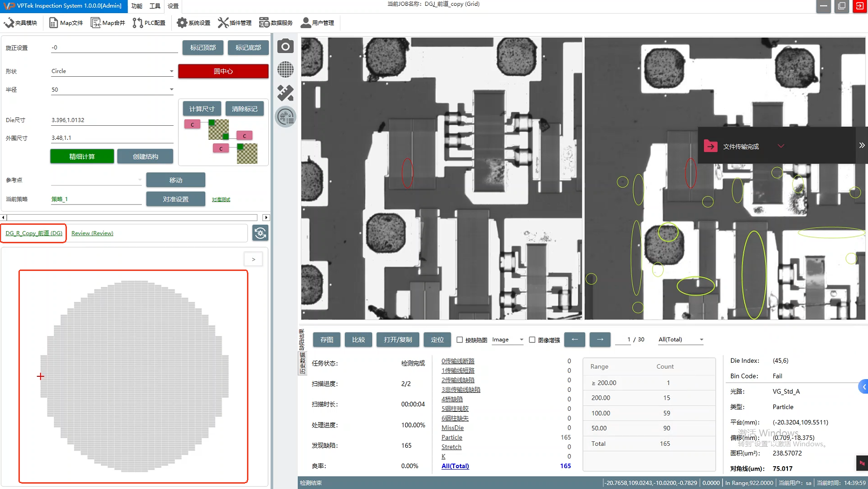Toggle the 按缺陷图 checkbox
The image size is (868, 489).
tap(459, 340)
